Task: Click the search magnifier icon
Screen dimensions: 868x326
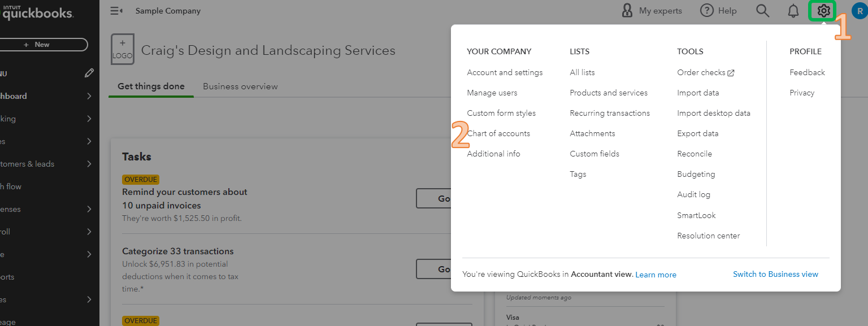Action: click(x=763, y=11)
